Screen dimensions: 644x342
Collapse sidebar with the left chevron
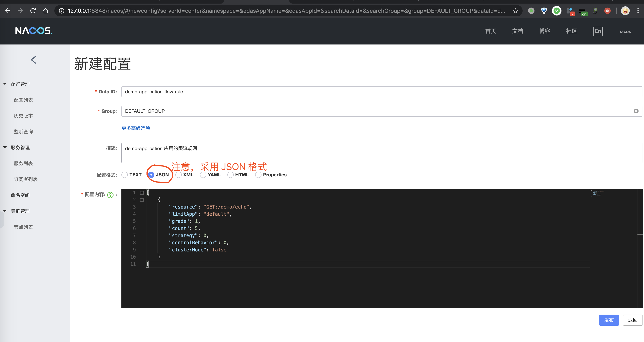pyautogui.click(x=34, y=60)
